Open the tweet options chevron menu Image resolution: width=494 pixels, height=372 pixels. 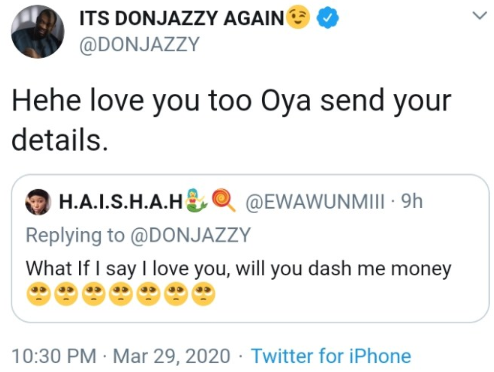coord(480,16)
